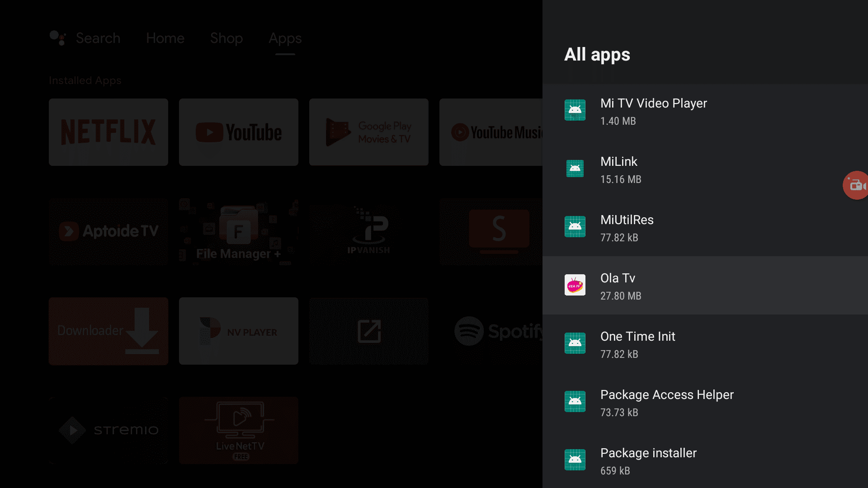Open the NV Player tile

(239, 331)
